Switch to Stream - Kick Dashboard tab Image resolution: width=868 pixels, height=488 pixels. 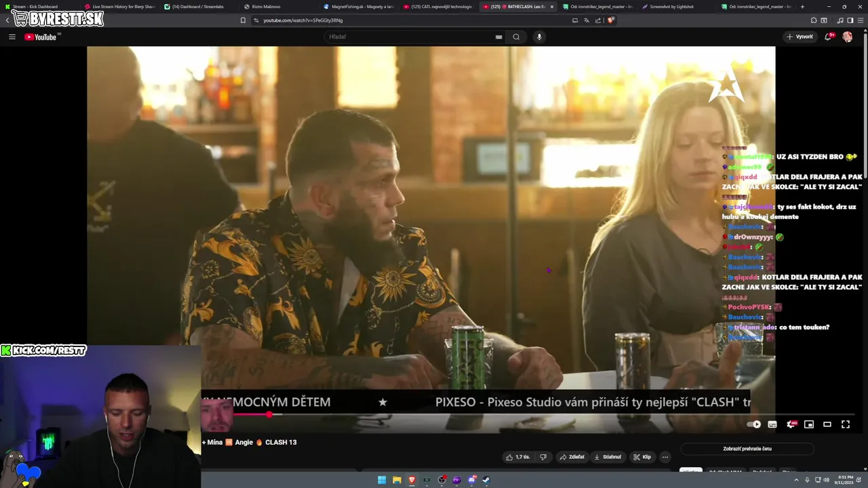(x=39, y=7)
